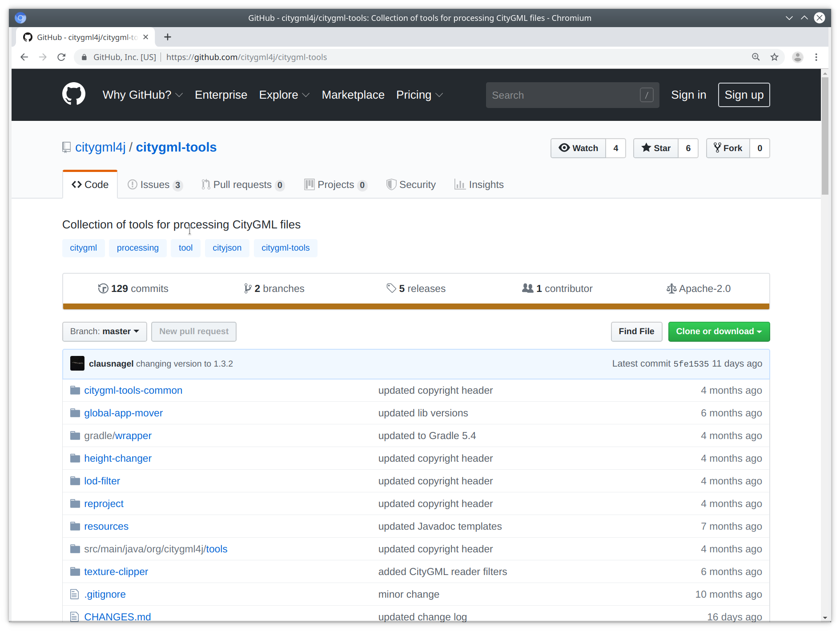This screenshot has width=840, height=631.
Task: Click the clausnagel avatar thumbnail
Action: point(77,363)
